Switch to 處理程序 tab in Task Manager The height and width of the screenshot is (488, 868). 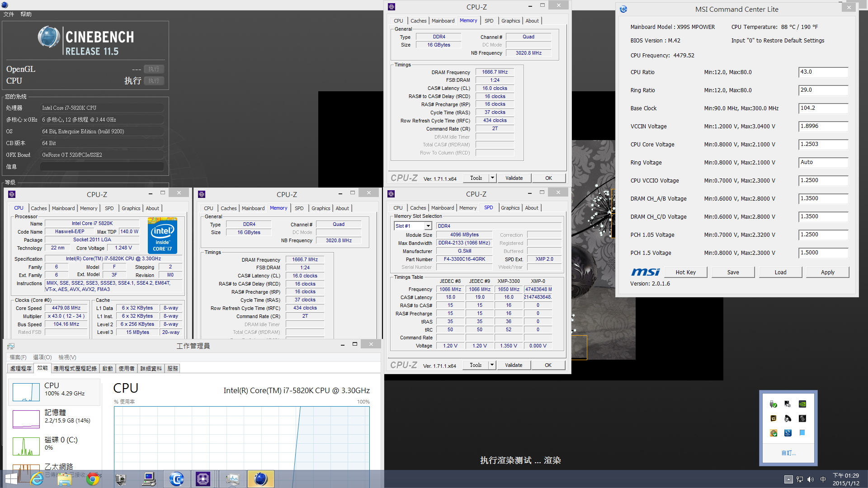(21, 368)
